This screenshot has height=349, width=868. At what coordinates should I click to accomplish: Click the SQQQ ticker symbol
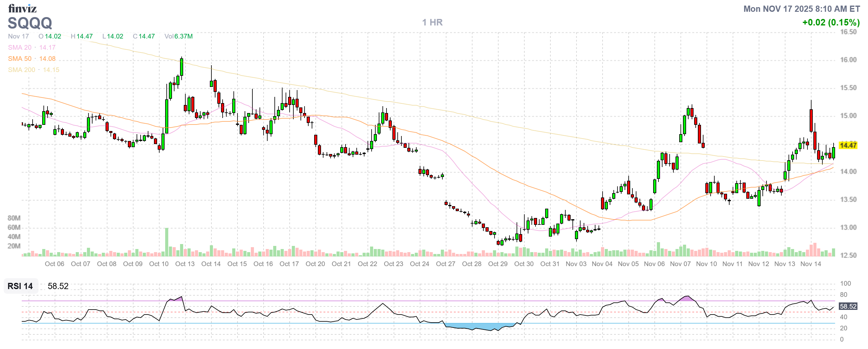click(x=30, y=23)
